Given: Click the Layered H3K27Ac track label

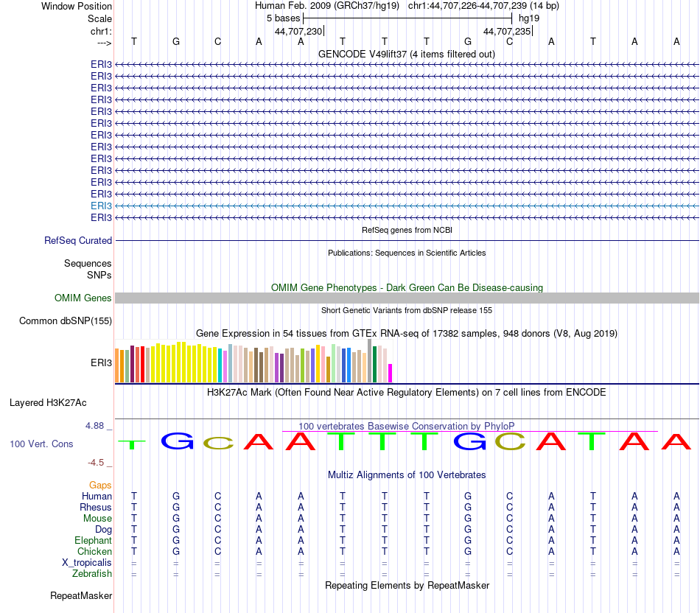Looking at the screenshot, I should [48, 403].
